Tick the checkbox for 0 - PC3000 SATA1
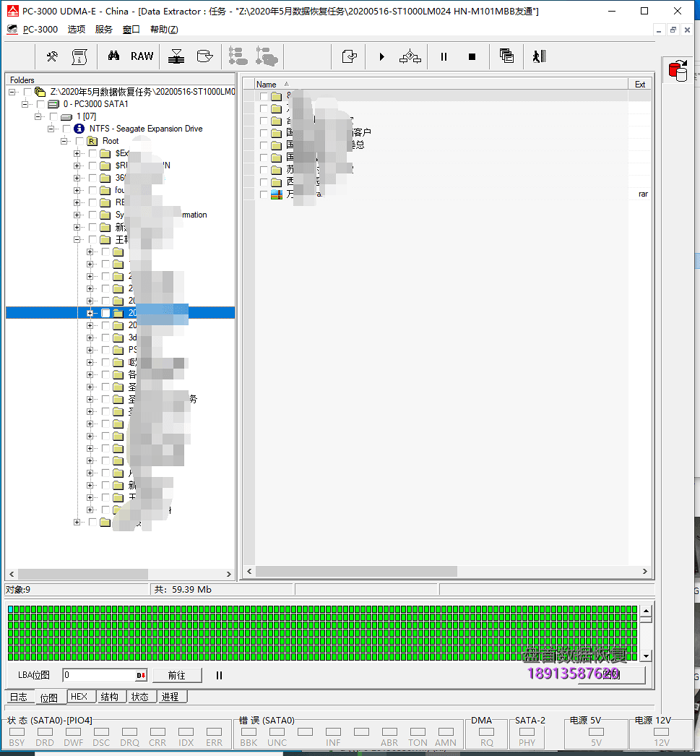 (x=40, y=104)
